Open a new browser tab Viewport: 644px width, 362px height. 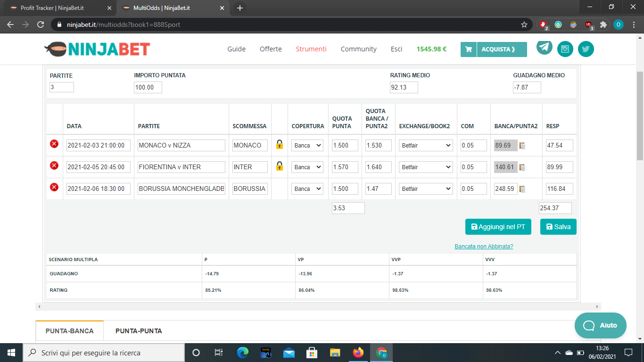pyautogui.click(x=239, y=8)
